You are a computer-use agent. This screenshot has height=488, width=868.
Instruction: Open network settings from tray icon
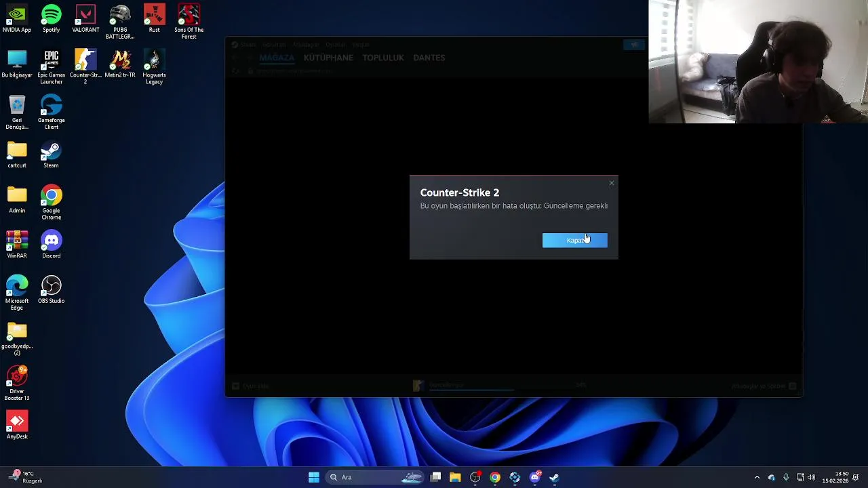point(800,477)
